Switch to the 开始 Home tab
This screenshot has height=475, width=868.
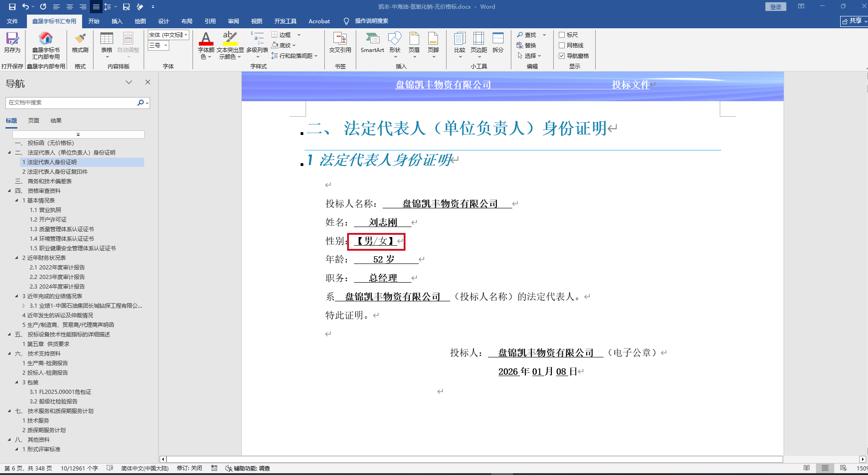coord(94,21)
